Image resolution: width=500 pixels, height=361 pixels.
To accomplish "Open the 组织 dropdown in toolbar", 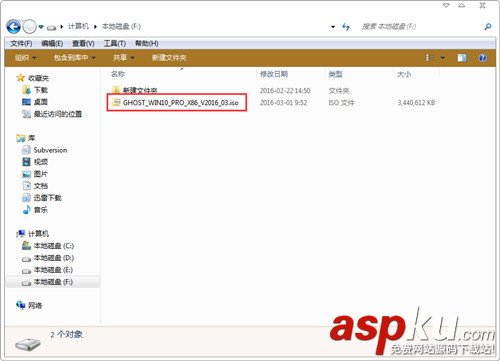I will [25, 58].
